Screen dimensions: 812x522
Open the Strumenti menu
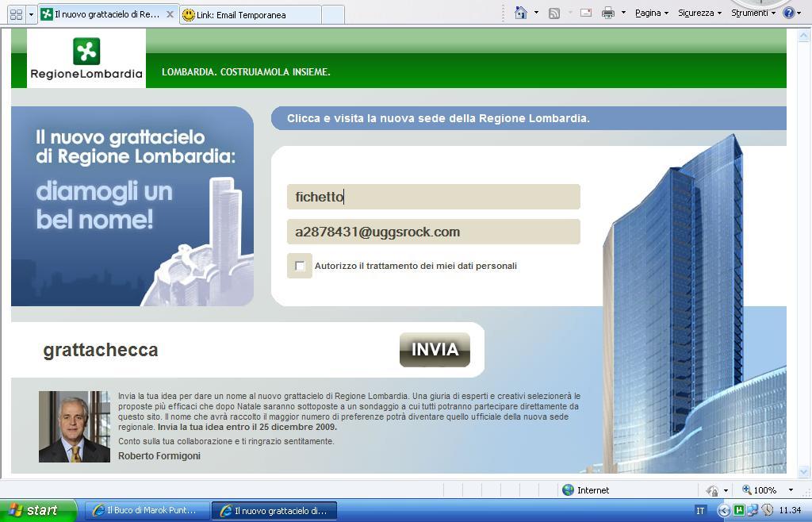pyautogui.click(x=753, y=13)
